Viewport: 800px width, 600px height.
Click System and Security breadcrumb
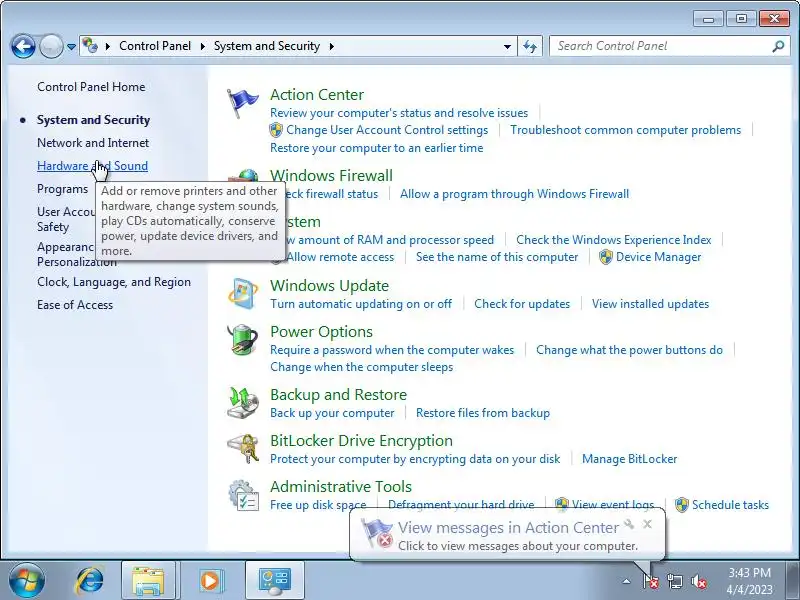(x=267, y=46)
